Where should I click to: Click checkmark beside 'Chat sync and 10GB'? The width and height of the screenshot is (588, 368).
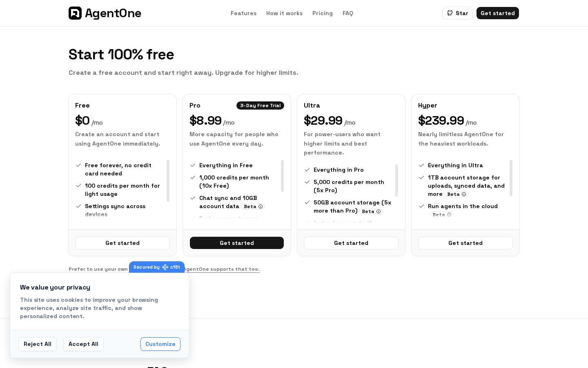click(x=193, y=198)
